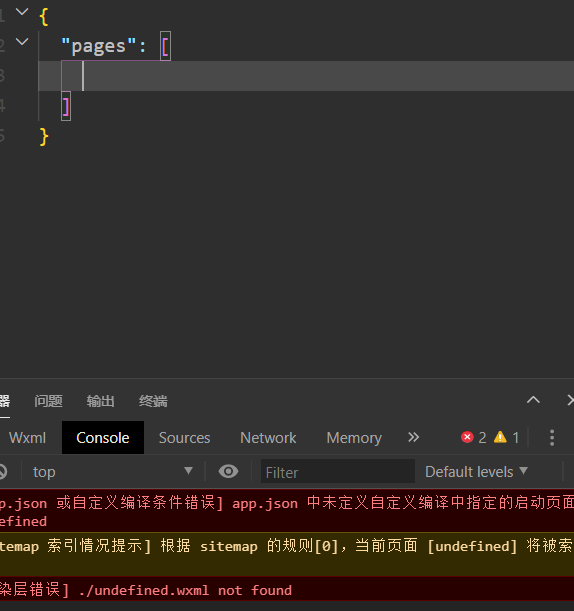The height and width of the screenshot is (611, 574).
Task: Show more devtools tabs via double chevron
Action: [x=413, y=437]
